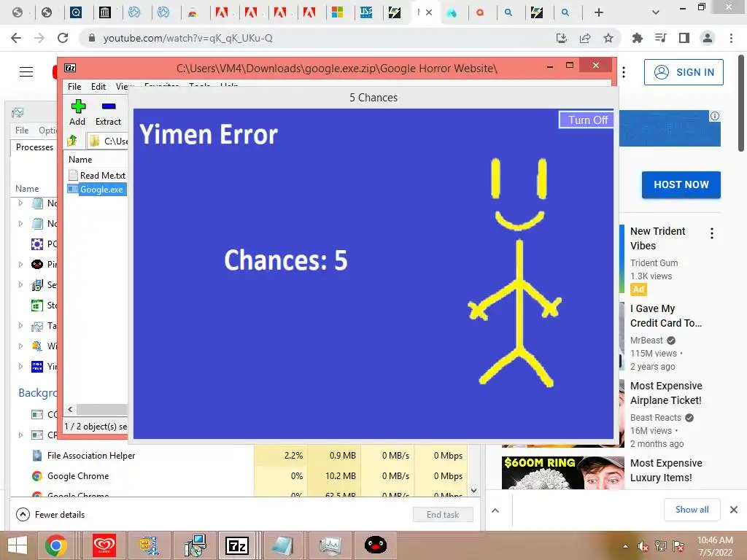
Task: Click the PC gear process icon
Action: click(x=37, y=244)
